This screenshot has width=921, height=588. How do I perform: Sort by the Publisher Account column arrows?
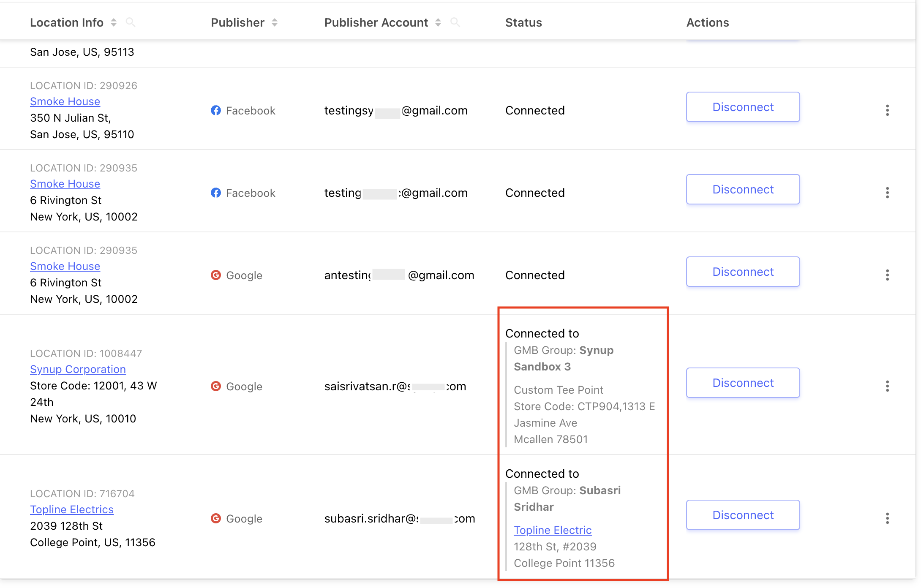(x=438, y=22)
